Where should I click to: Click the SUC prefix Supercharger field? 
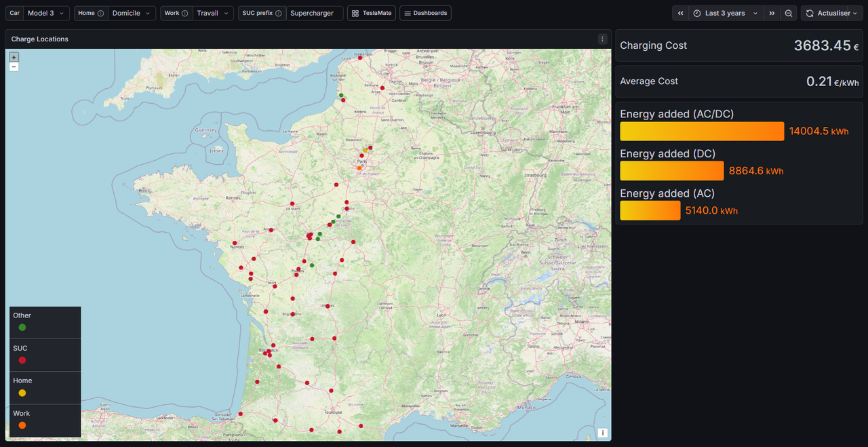[314, 13]
